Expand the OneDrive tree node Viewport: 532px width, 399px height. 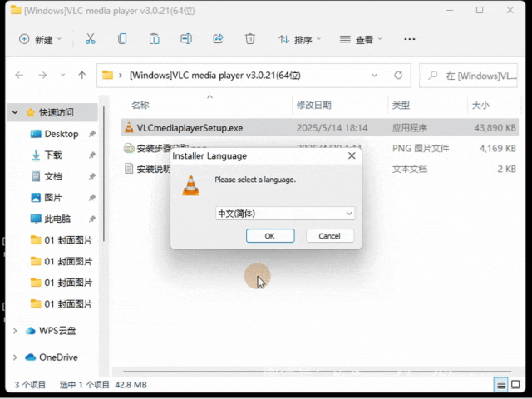tap(15, 357)
